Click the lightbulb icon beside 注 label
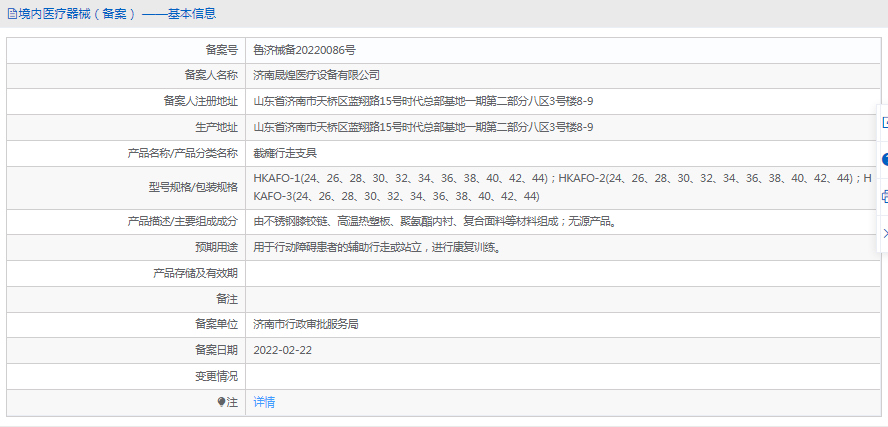Viewport: 888px width, 427px height. (221, 402)
